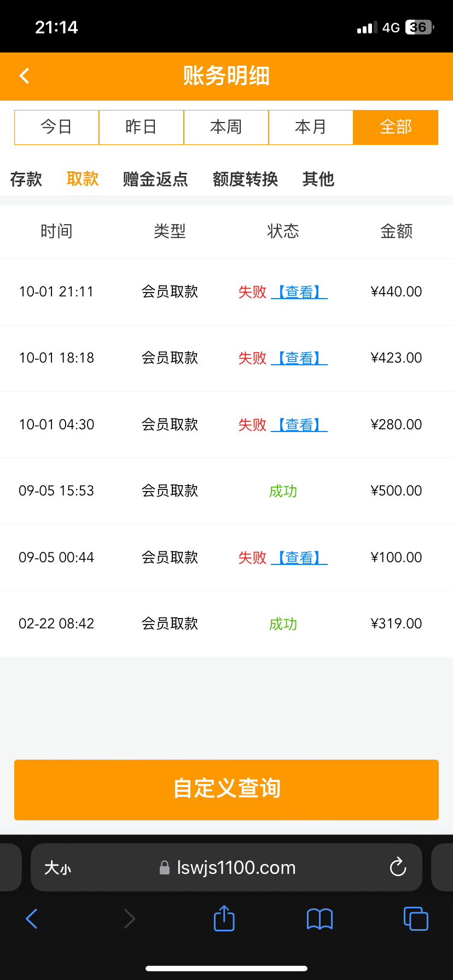Go back with Safari back chevron

(32, 919)
